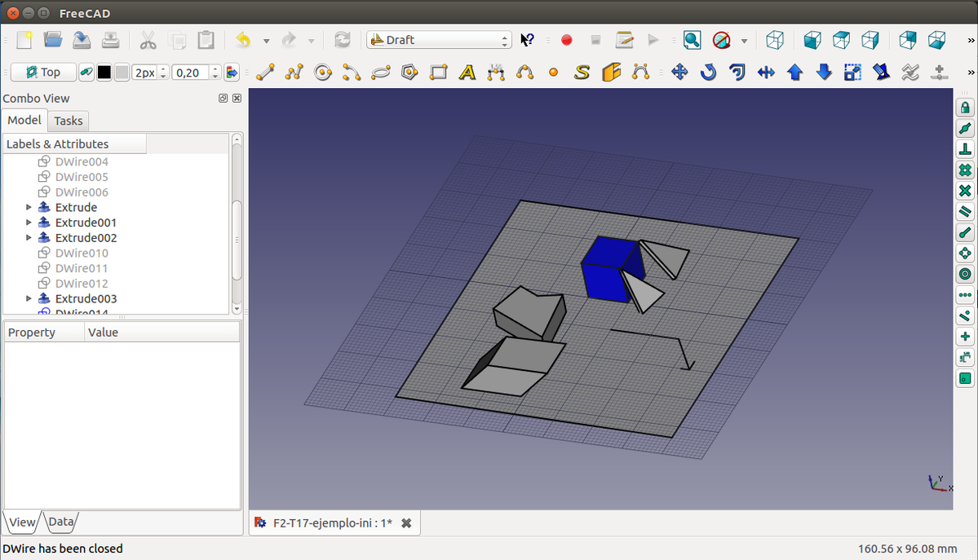Image resolution: width=978 pixels, height=560 pixels.
Task: Click the Top working plane button
Action: [x=43, y=73]
